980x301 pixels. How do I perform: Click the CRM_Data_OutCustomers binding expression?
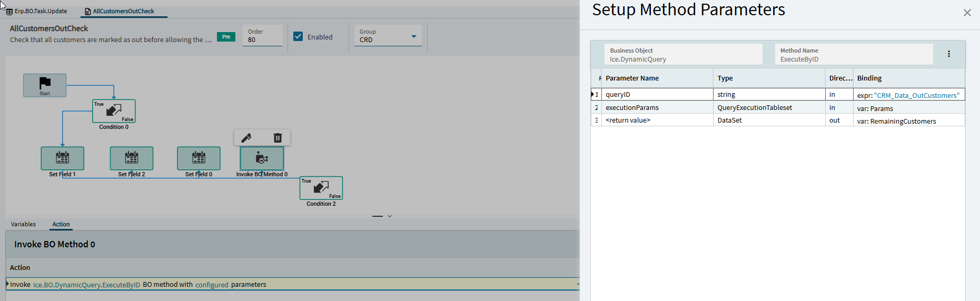pyautogui.click(x=916, y=95)
